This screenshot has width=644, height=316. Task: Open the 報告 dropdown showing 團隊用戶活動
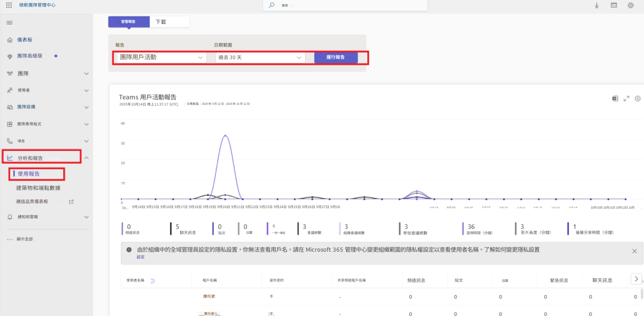[160, 57]
